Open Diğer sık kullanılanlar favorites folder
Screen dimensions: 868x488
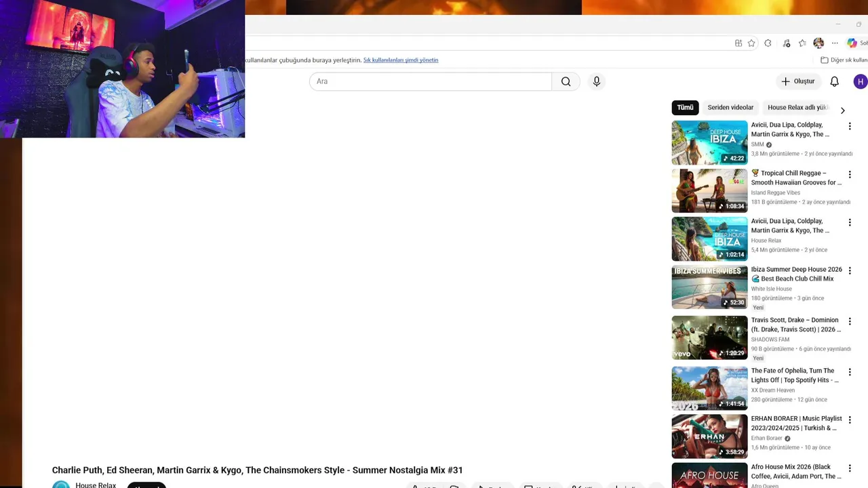[x=844, y=60]
